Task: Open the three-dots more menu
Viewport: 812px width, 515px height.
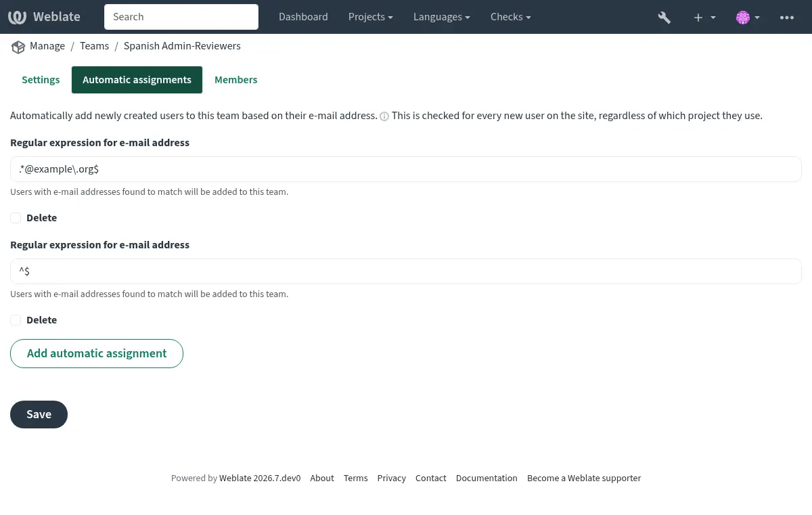Action: [787, 17]
